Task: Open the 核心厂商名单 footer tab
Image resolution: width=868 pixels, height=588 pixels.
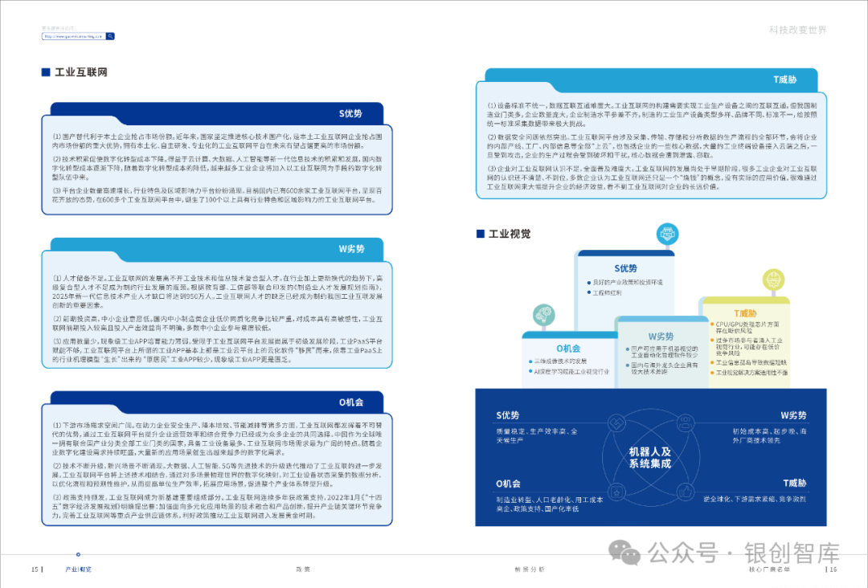Action: pos(769,570)
